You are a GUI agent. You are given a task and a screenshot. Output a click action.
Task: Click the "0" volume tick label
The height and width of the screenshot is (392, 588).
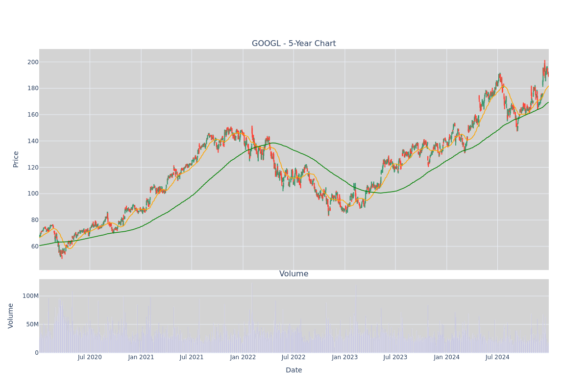(x=37, y=353)
